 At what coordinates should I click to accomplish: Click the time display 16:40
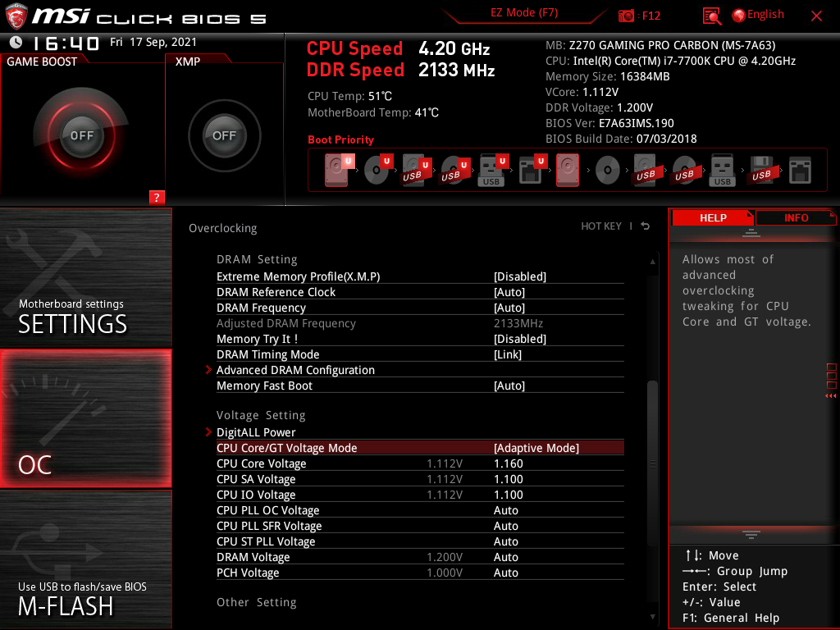pos(66,43)
